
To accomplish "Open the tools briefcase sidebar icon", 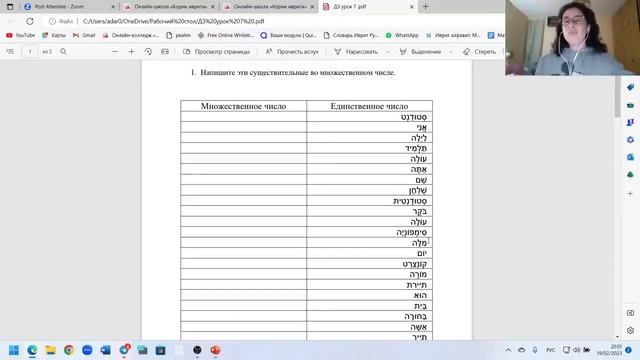I will 630,105.
